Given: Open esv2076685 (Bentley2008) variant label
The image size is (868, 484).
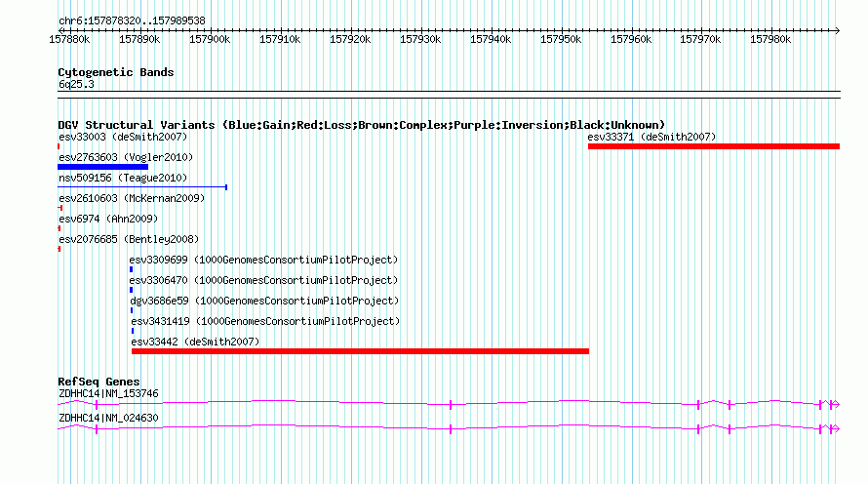Looking at the screenshot, I should (129, 239).
